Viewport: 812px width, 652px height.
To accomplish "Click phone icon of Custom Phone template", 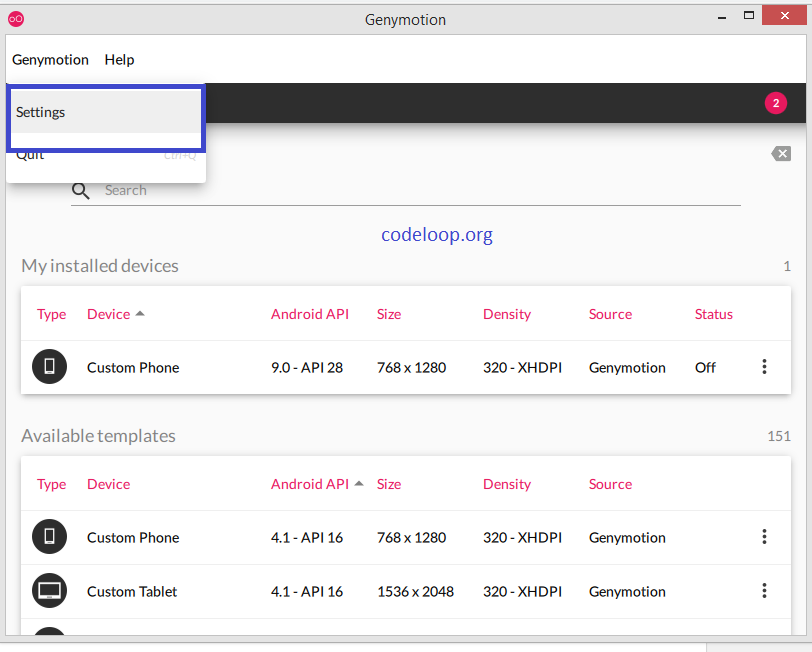I will 50,537.
